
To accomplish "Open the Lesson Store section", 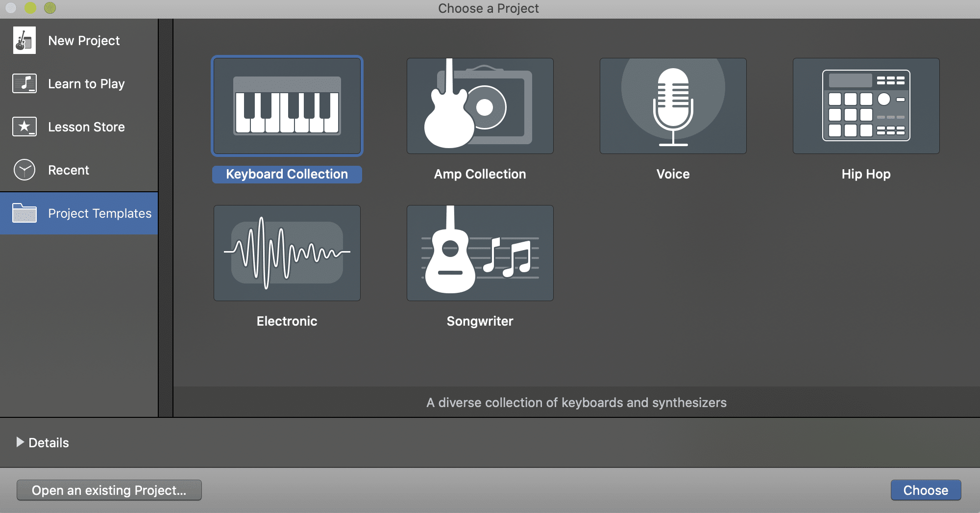I will tap(86, 127).
